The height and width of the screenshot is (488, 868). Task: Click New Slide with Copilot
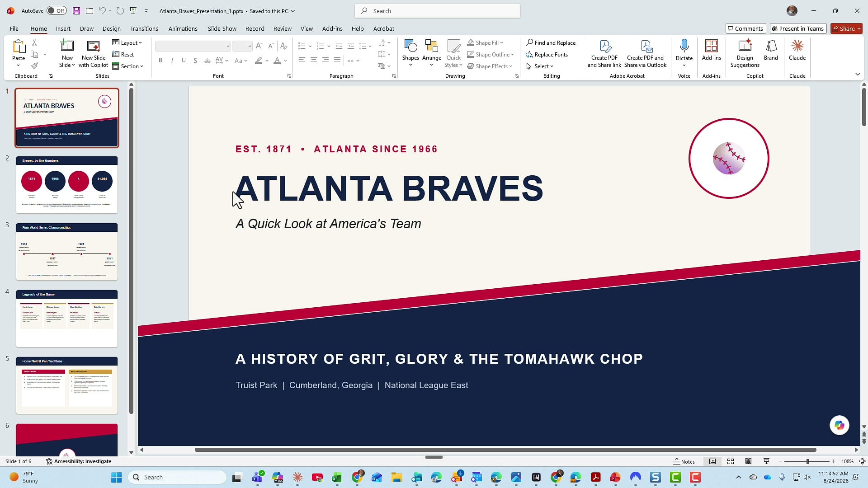(94, 53)
